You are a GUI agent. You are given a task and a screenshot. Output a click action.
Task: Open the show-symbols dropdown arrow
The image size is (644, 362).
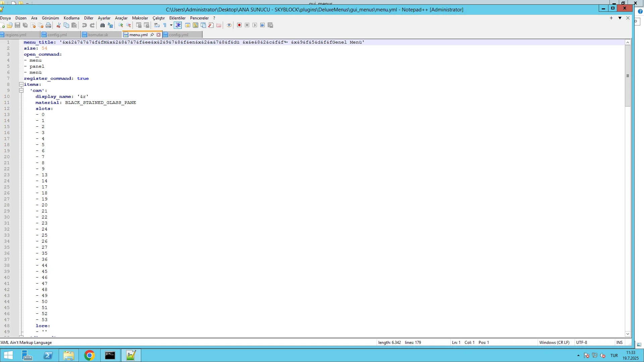171,25
